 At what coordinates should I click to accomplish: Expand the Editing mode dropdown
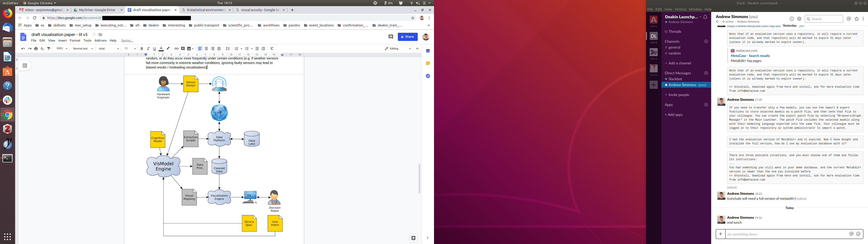tap(398, 49)
